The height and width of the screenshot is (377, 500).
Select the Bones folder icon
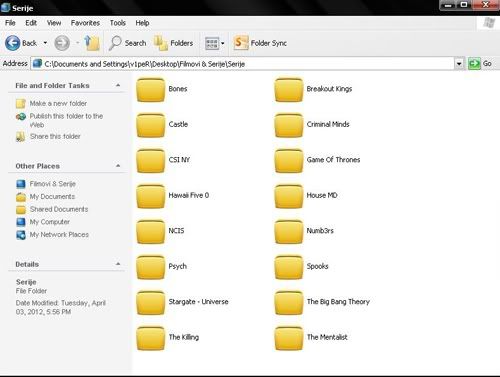(151, 90)
